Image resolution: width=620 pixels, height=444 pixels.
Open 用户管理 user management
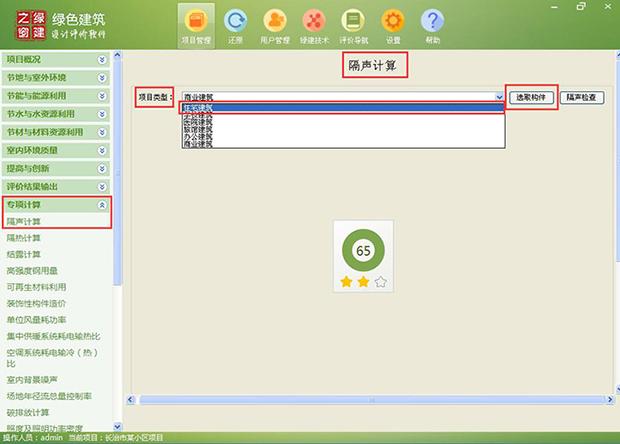(x=275, y=26)
